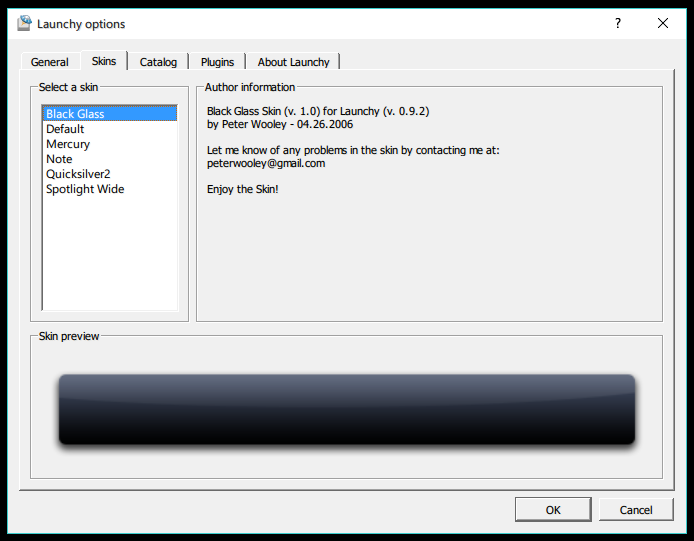Select the Note skin

tap(59, 159)
